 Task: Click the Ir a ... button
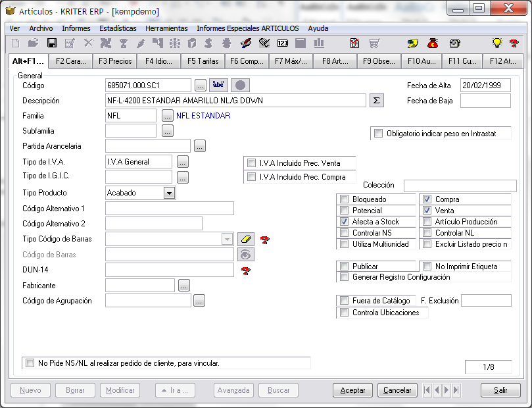tap(175, 390)
